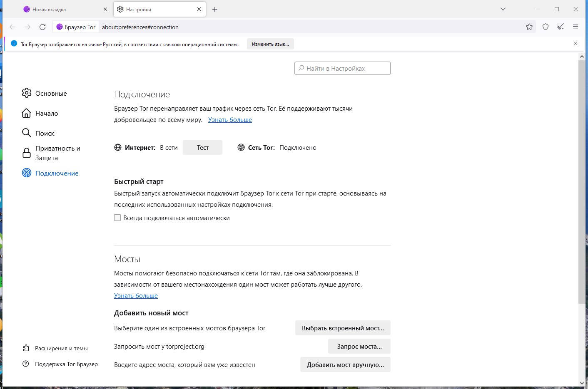Click the padlock icon for Приватность
588x389 pixels.
27,153
